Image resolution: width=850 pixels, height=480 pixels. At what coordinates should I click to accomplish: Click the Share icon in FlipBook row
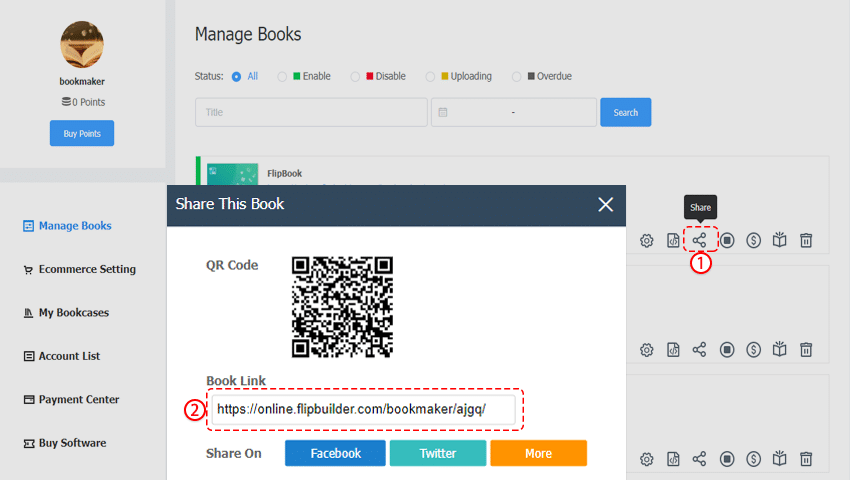[699, 240]
